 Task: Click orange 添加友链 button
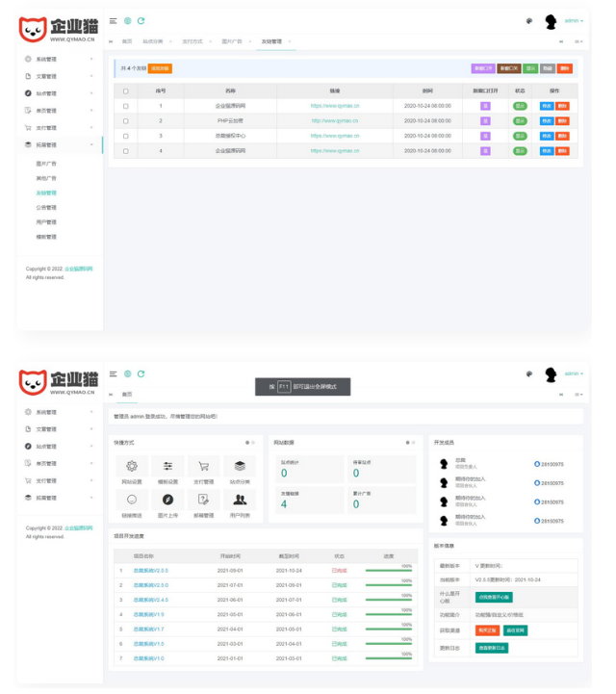pyautogui.click(x=160, y=68)
